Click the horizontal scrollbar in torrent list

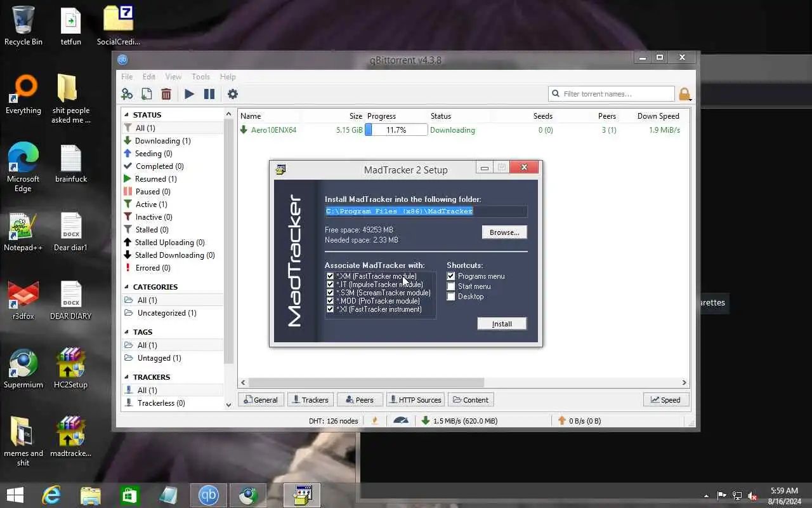click(x=366, y=382)
